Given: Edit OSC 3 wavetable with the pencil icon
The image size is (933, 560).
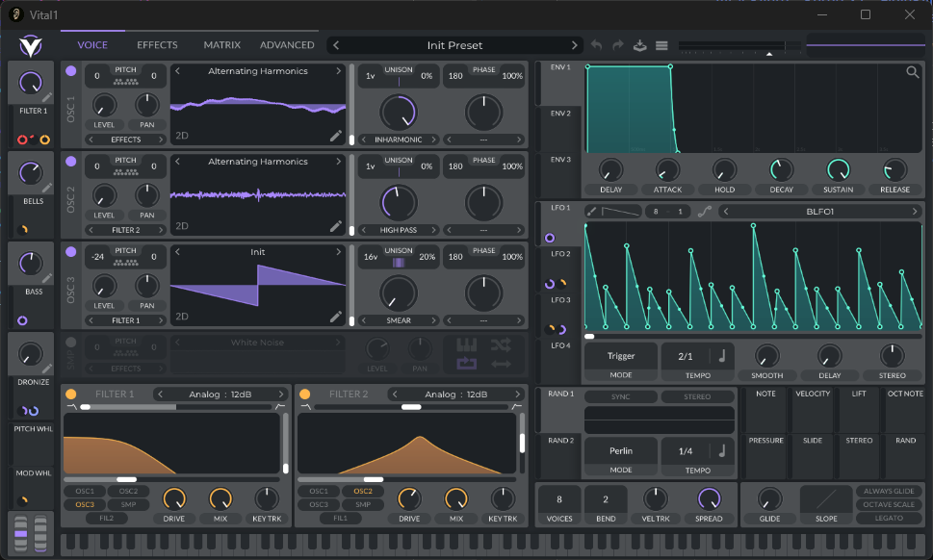Looking at the screenshot, I should coord(336,317).
